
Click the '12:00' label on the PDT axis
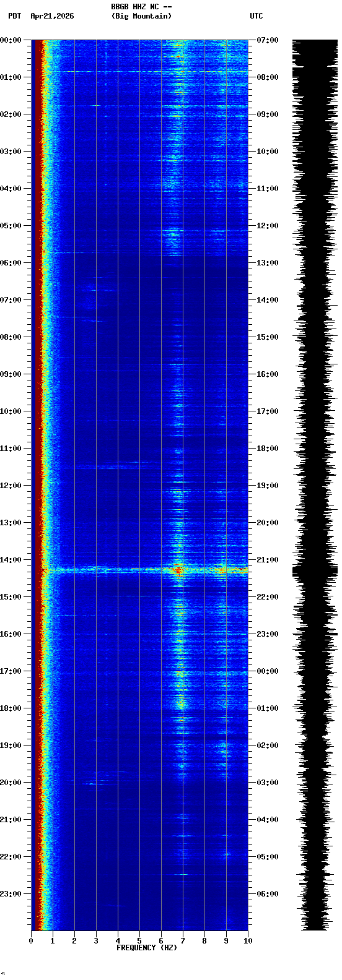[x=11, y=486]
